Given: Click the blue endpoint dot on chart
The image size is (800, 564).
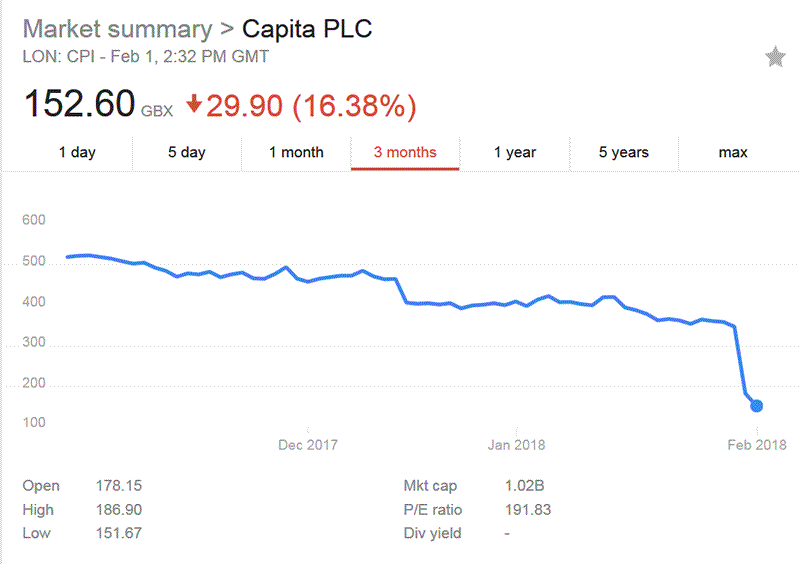Looking at the screenshot, I should 757,405.
